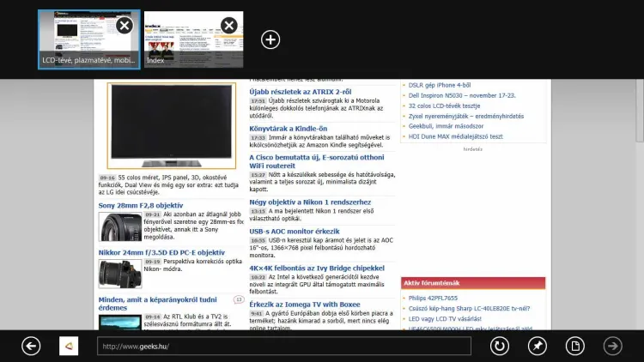Click the forward arrow navigation button
This screenshot has height=362, width=644.
tap(612, 346)
